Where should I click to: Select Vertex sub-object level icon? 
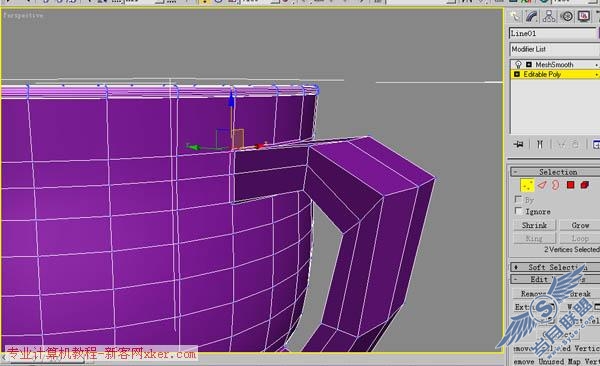[x=527, y=185]
